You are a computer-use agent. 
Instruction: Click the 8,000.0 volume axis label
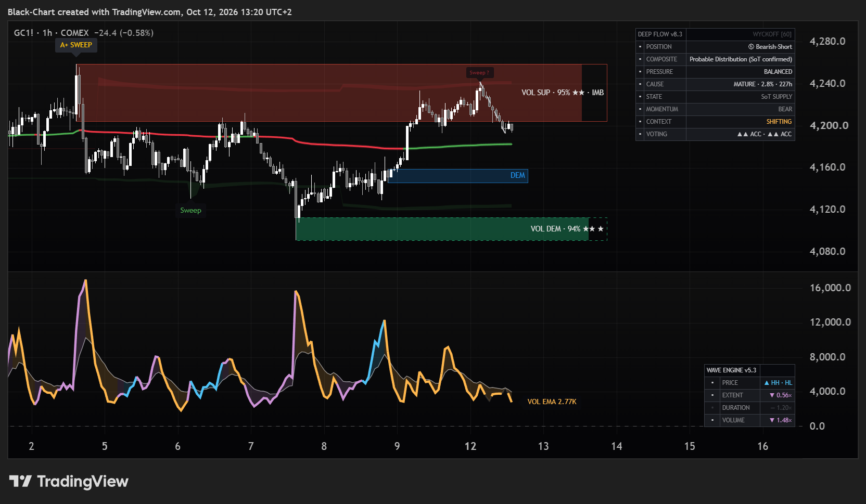point(827,357)
